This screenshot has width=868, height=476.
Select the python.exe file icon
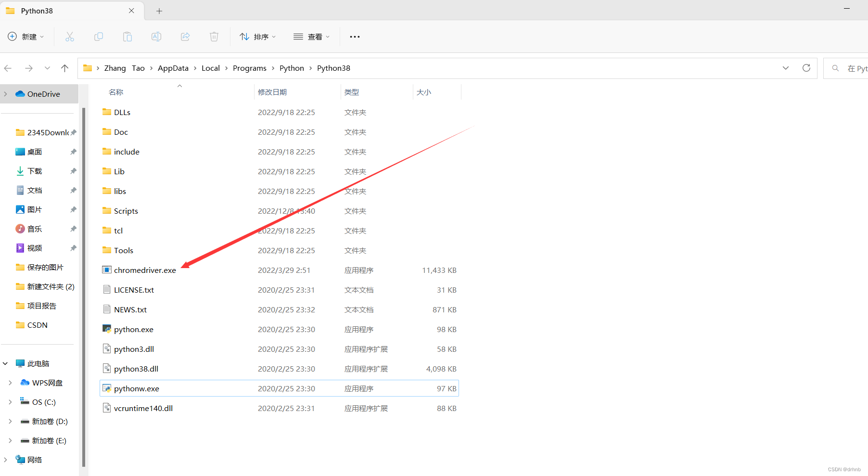pos(107,329)
